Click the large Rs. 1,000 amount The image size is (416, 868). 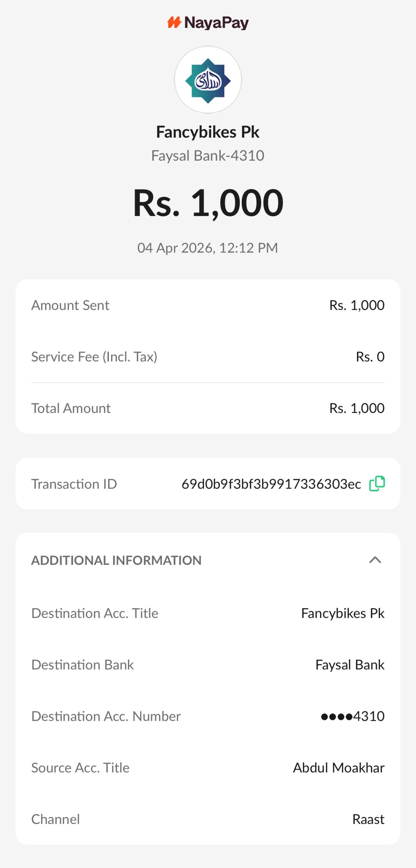click(208, 203)
